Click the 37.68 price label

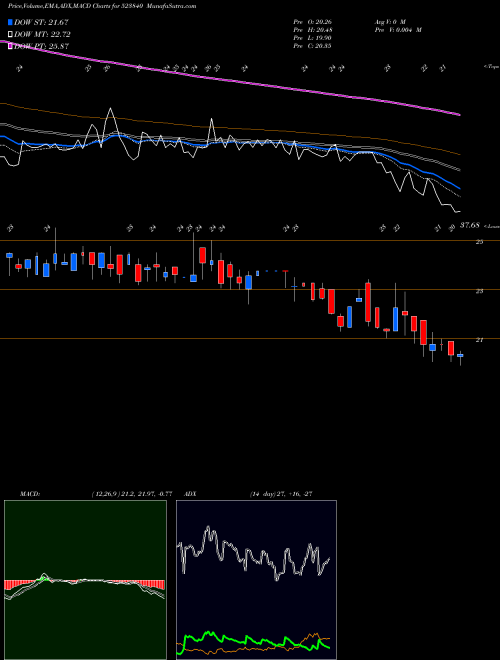[469, 226]
